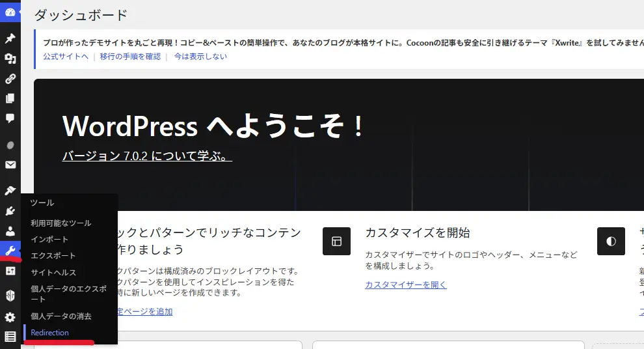Open インポート in Tools submenu
Viewport: 644px width, 349px height.
click(x=49, y=239)
